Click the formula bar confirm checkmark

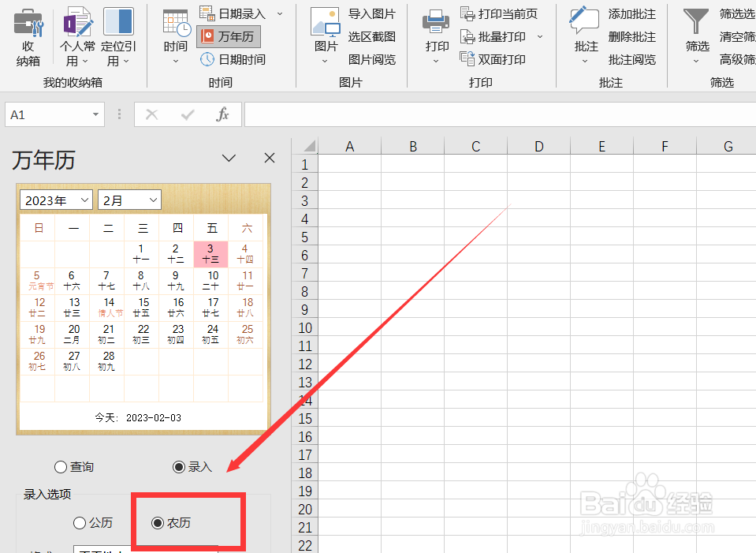pos(188,115)
